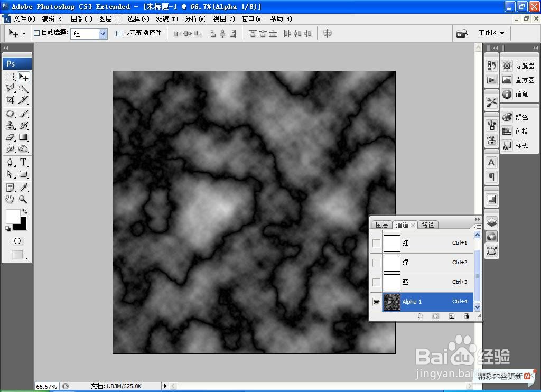Open the 工作区 workspace dropdown
Screen dimensions: 541x392
(x=491, y=33)
